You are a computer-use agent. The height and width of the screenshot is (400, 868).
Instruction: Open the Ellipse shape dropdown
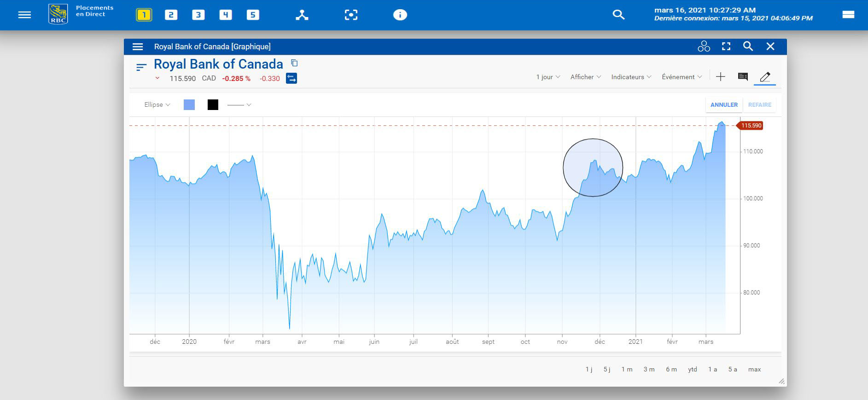click(157, 105)
